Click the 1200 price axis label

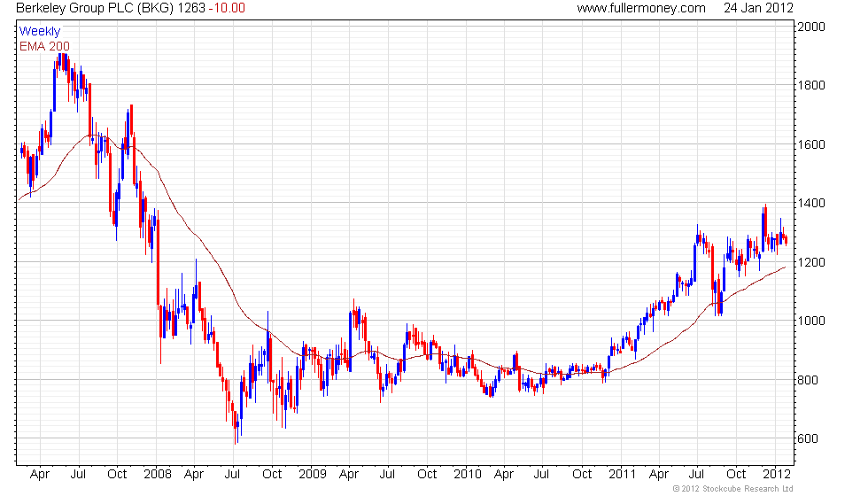tap(811, 262)
